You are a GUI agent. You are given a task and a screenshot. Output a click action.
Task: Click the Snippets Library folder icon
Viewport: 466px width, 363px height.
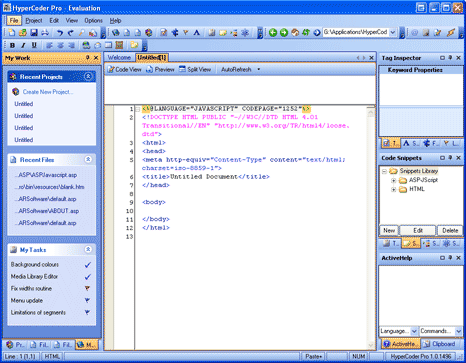click(x=393, y=171)
